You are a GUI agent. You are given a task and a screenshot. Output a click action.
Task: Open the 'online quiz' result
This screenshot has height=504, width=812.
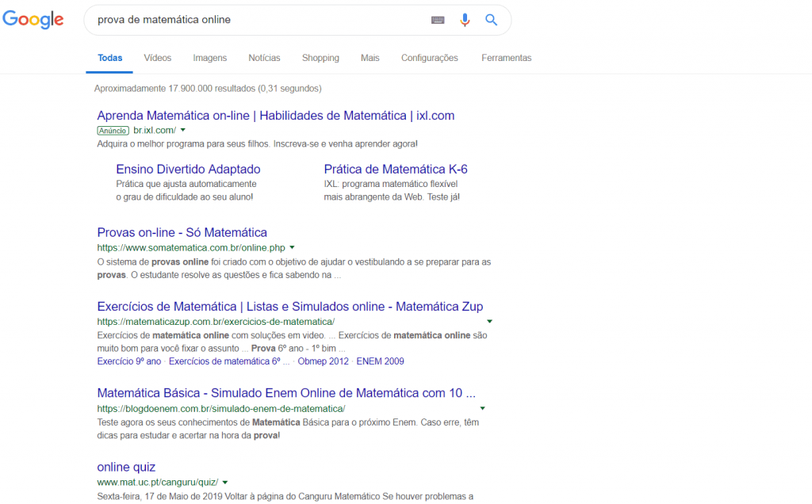(x=126, y=468)
